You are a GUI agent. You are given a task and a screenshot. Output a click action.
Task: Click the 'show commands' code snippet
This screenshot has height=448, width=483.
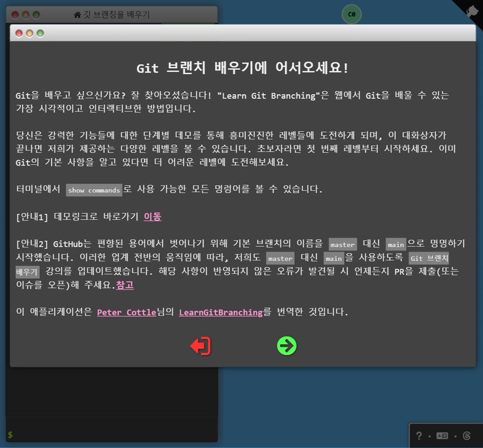tap(94, 190)
